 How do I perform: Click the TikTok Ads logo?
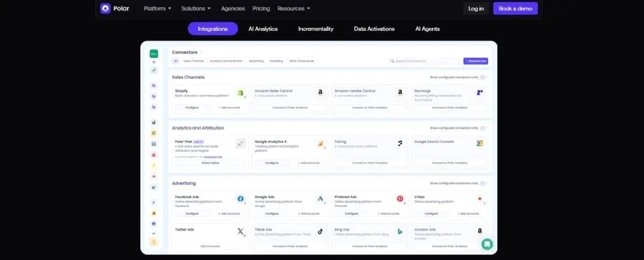(321, 231)
